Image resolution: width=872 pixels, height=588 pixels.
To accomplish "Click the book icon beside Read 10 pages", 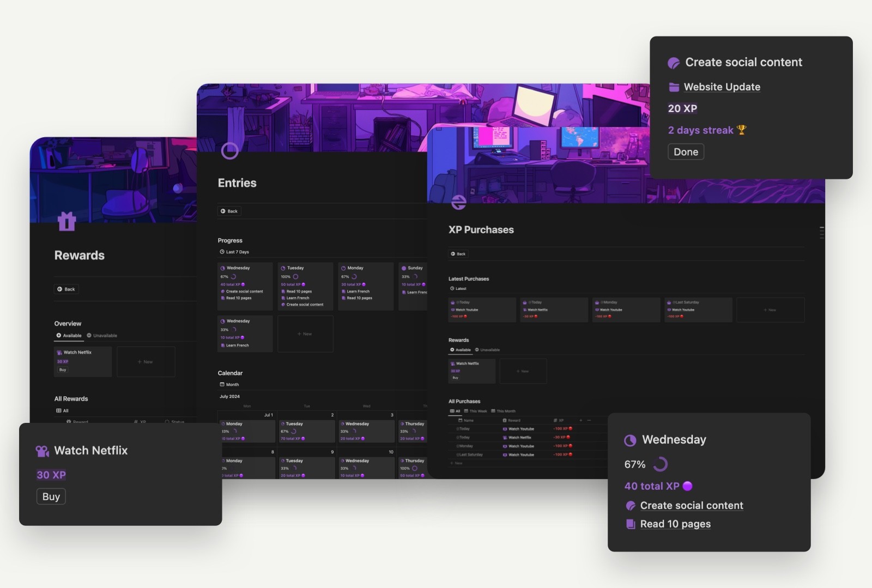I will pyautogui.click(x=631, y=524).
